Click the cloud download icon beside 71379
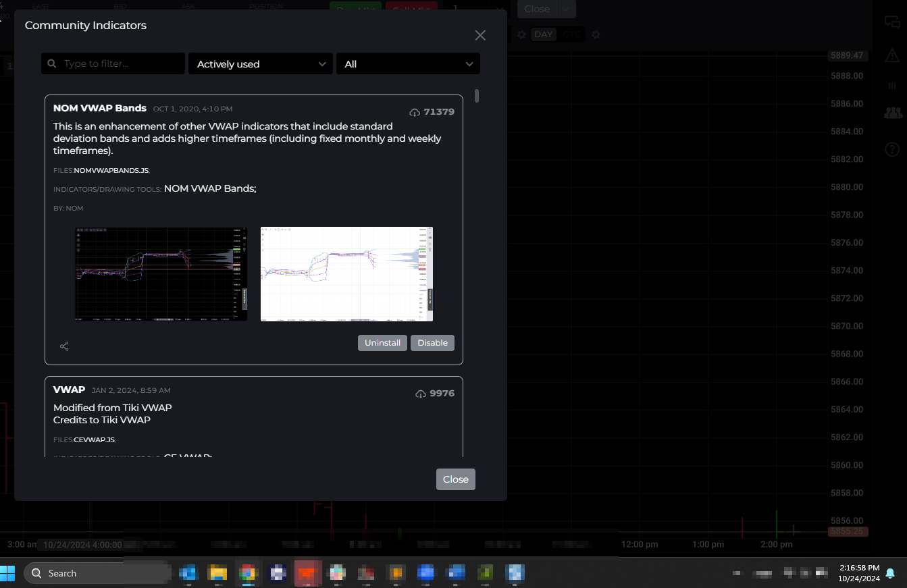Screen dimensions: 907x588 click(415, 112)
